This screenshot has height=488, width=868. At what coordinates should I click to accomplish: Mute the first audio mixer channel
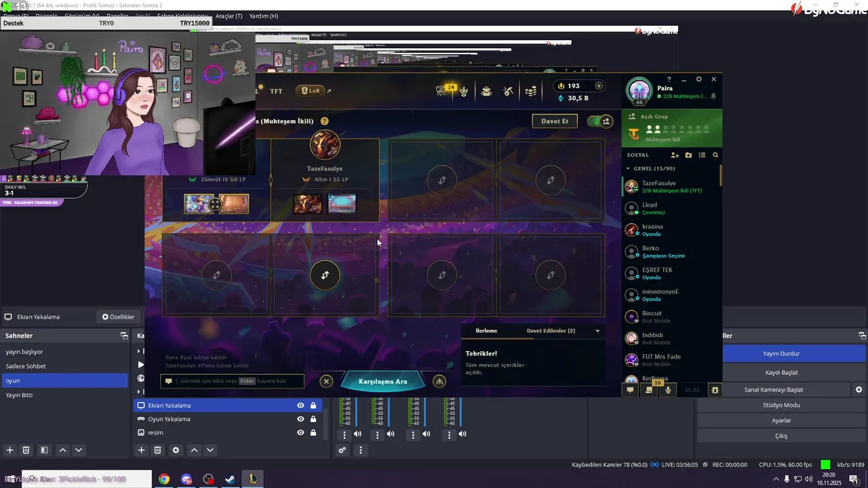pos(357,434)
